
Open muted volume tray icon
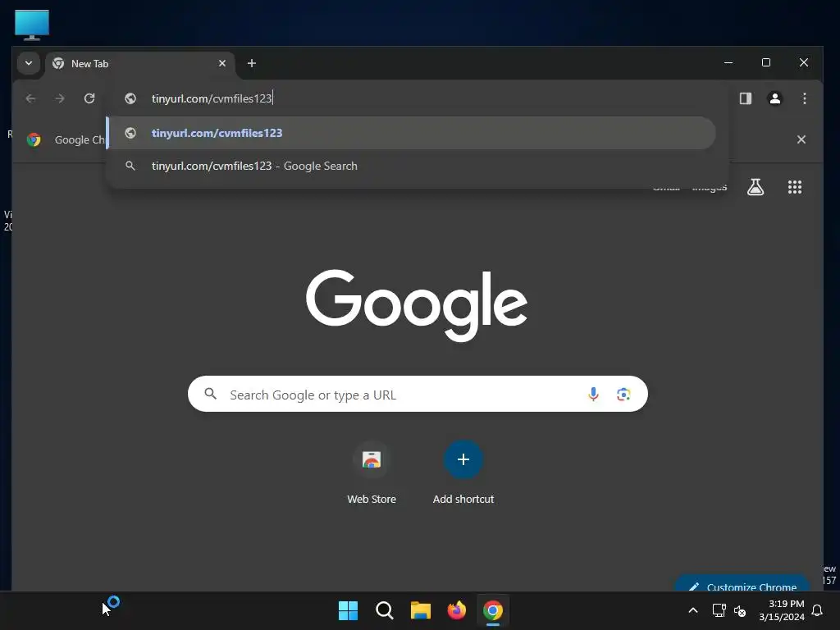coord(740,610)
